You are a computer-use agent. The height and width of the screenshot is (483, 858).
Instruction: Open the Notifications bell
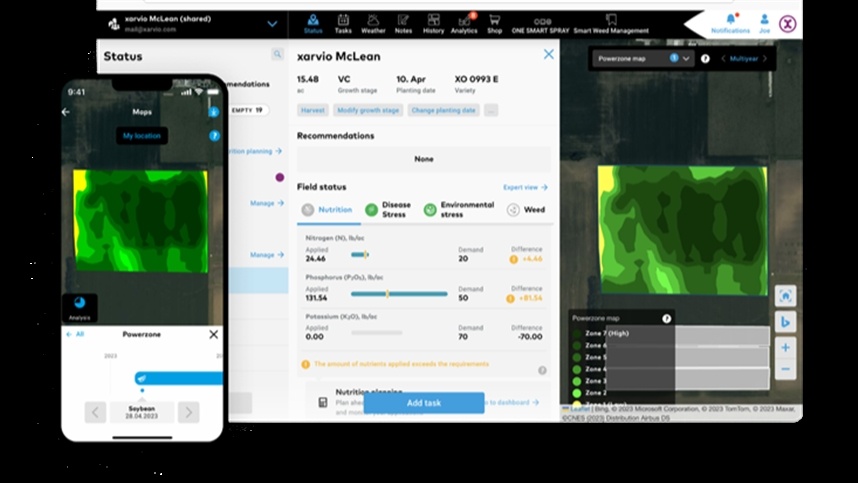[x=730, y=23]
